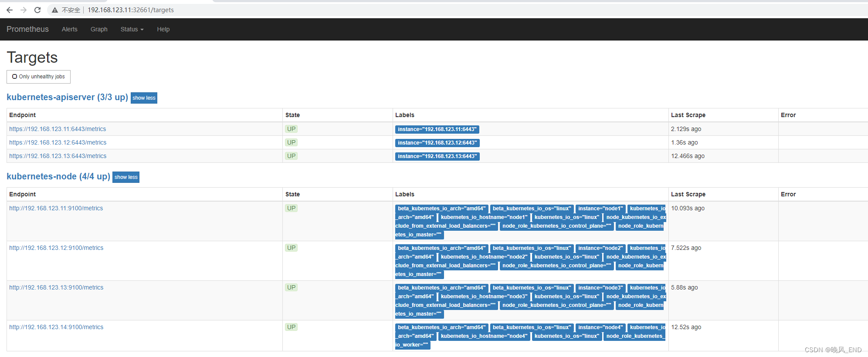Click the 12.52s ago last scrape value

(x=686, y=327)
